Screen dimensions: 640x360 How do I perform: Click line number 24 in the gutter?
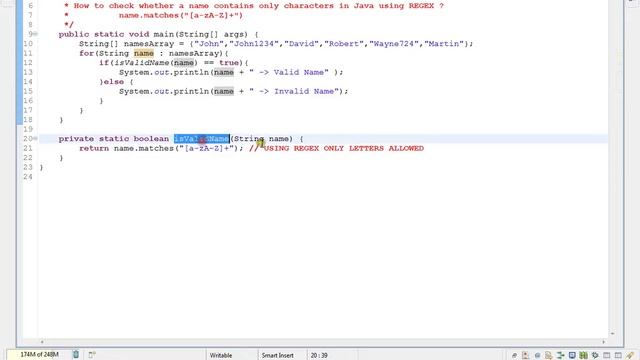(28, 177)
